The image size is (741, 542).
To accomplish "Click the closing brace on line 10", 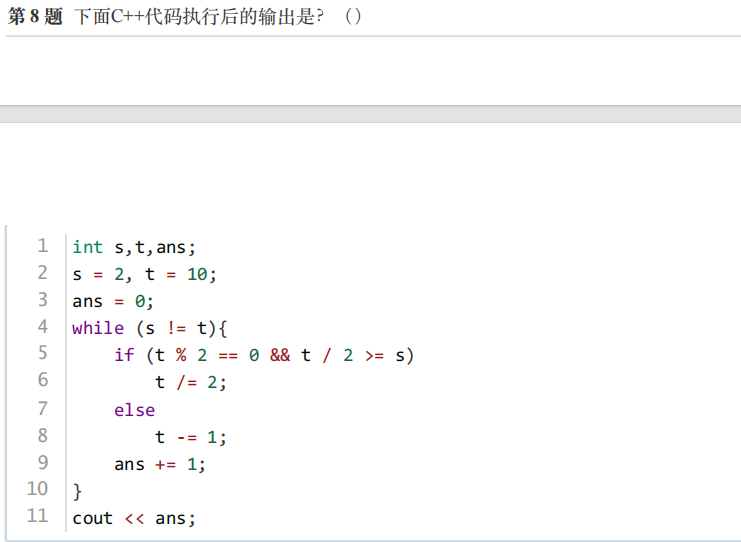I will (x=77, y=491).
